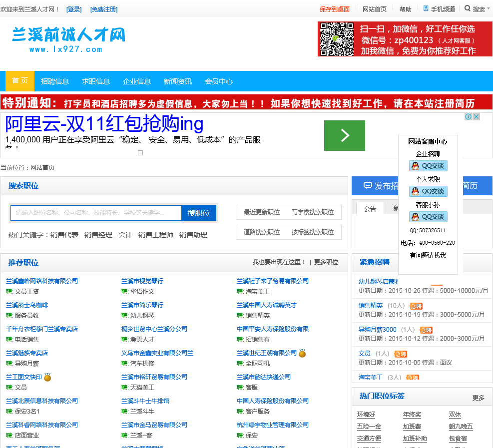Viewport: 493px width, 448px height.
Task: Select hot keyword 销售代表
Action: coord(64,235)
